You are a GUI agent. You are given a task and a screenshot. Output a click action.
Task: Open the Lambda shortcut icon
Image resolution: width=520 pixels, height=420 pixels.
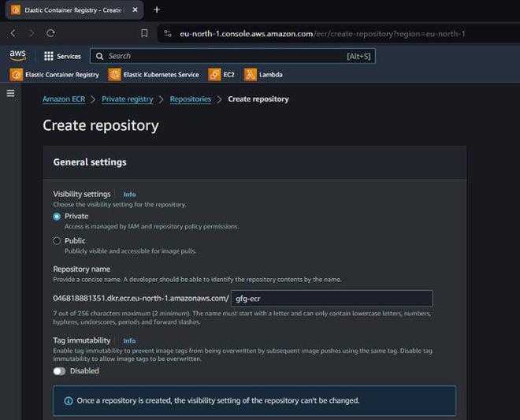251,75
